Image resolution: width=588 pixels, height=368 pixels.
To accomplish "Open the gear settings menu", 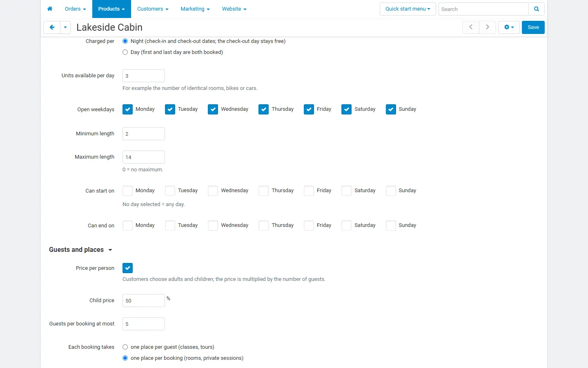I will [x=509, y=27].
